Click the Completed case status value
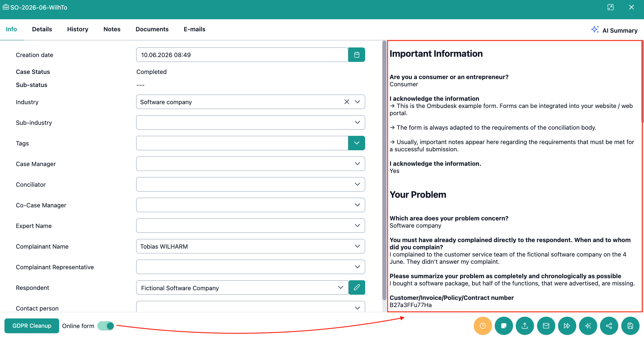The image size is (644, 337). [x=151, y=72]
